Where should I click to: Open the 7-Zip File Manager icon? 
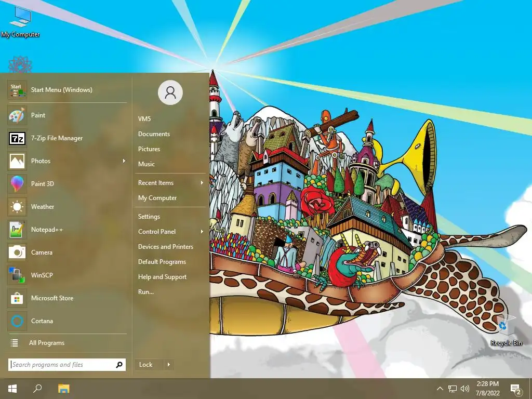(17, 138)
